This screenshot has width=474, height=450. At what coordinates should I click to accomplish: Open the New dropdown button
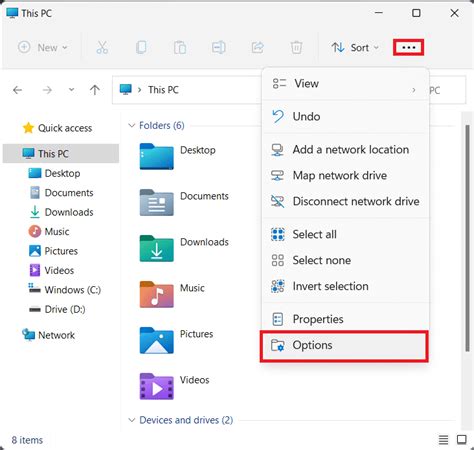[x=43, y=47]
